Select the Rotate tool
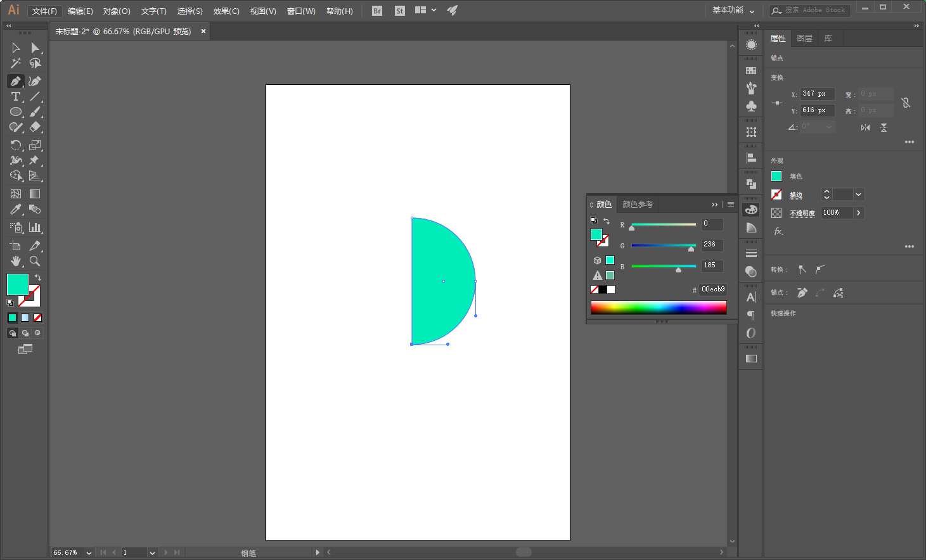 pyautogui.click(x=16, y=145)
